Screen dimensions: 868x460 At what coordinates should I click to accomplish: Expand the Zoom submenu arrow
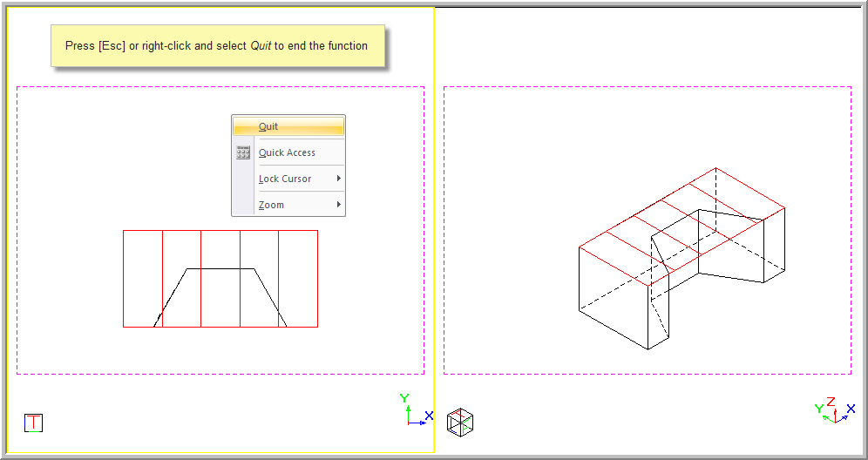click(x=338, y=205)
